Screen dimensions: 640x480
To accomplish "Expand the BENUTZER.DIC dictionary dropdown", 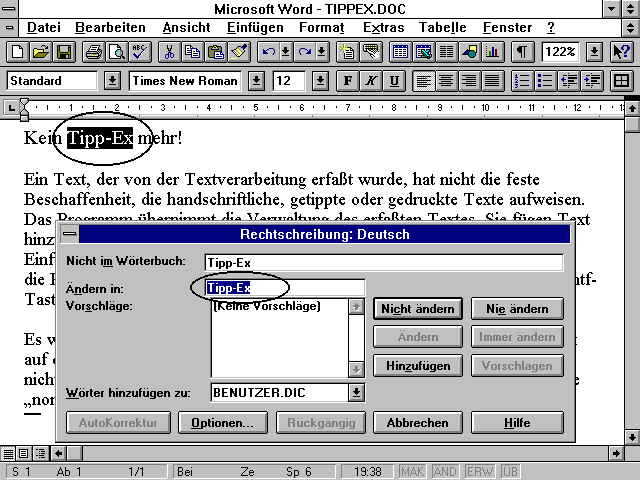I will tap(356, 393).
